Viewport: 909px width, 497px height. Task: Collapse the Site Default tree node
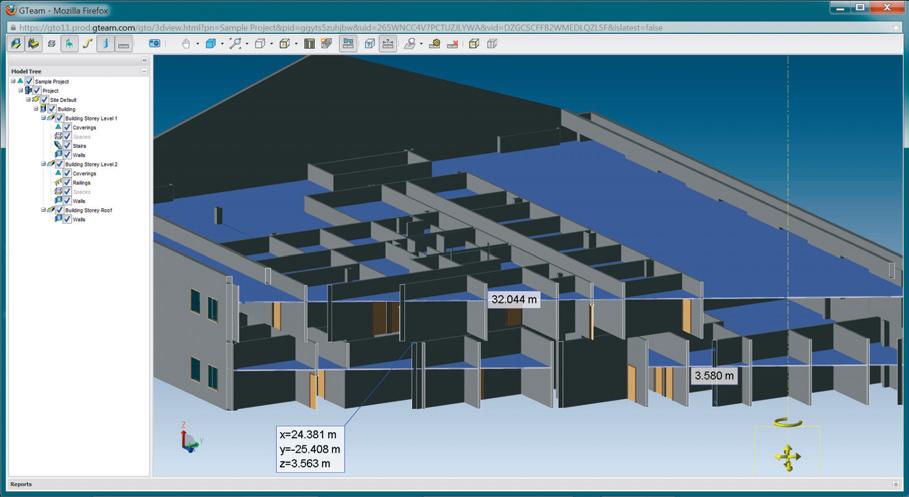click(28, 100)
